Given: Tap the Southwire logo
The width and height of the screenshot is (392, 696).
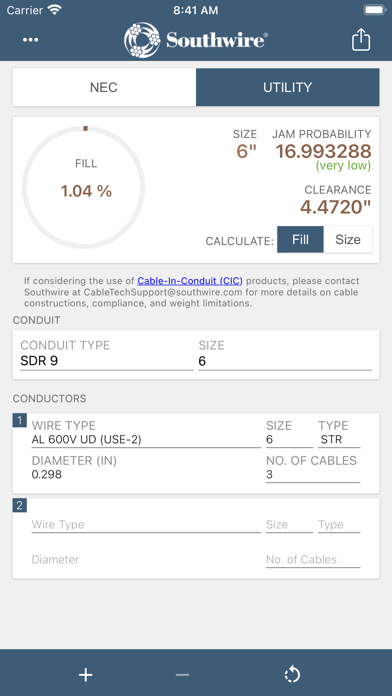Looking at the screenshot, I should coord(196,40).
